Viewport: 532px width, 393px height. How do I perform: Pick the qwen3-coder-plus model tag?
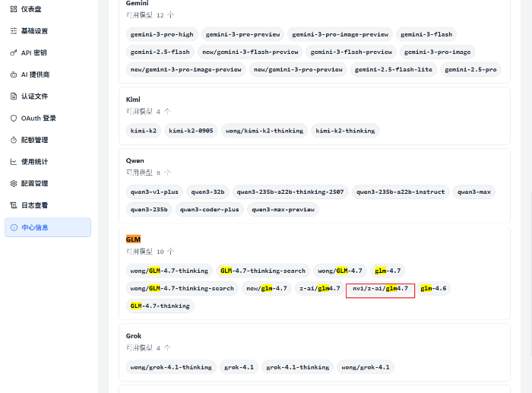[209, 210]
